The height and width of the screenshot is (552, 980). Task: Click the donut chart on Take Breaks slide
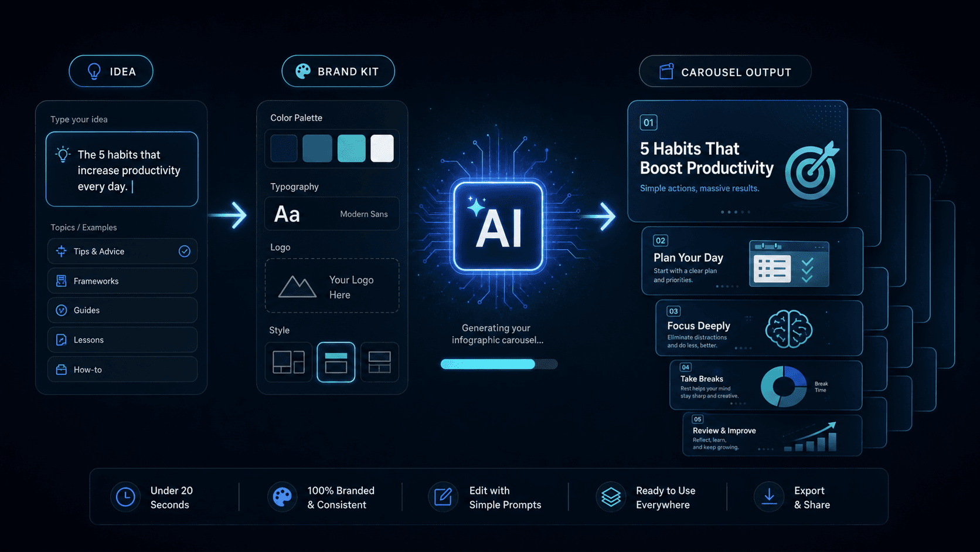click(784, 387)
